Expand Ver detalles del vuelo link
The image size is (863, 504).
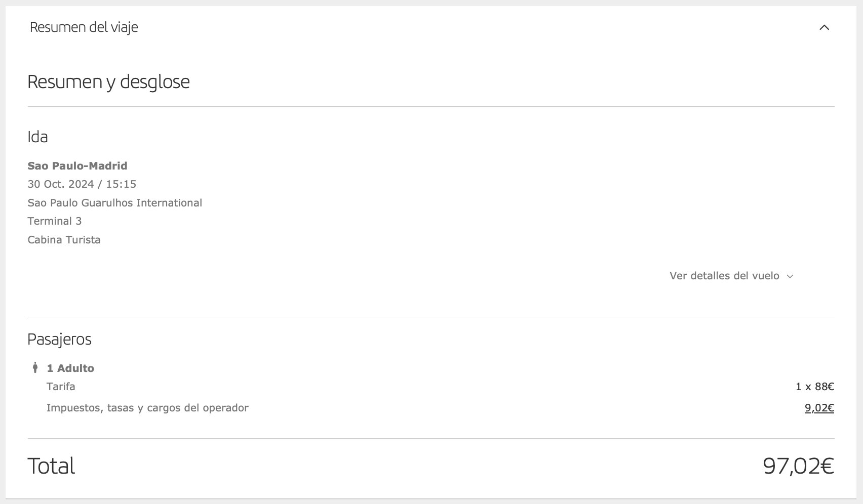pyautogui.click(x=724, y=276)
